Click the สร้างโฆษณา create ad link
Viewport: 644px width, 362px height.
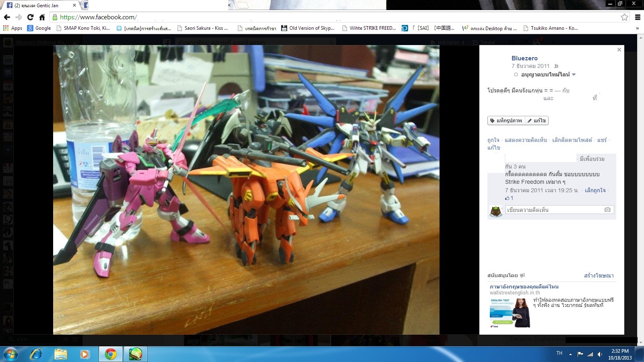pyautogui.click(x=599, y=276)
